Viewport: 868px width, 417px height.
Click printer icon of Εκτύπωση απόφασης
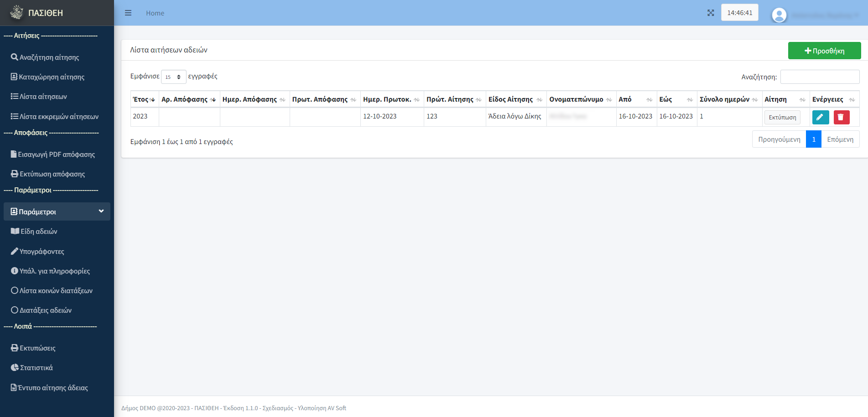15,174
